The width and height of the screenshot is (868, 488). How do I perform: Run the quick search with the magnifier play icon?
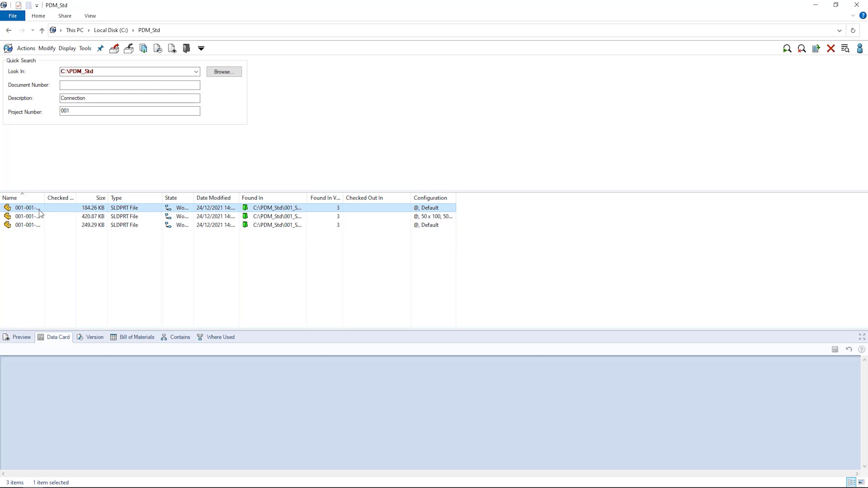[788, 48]
